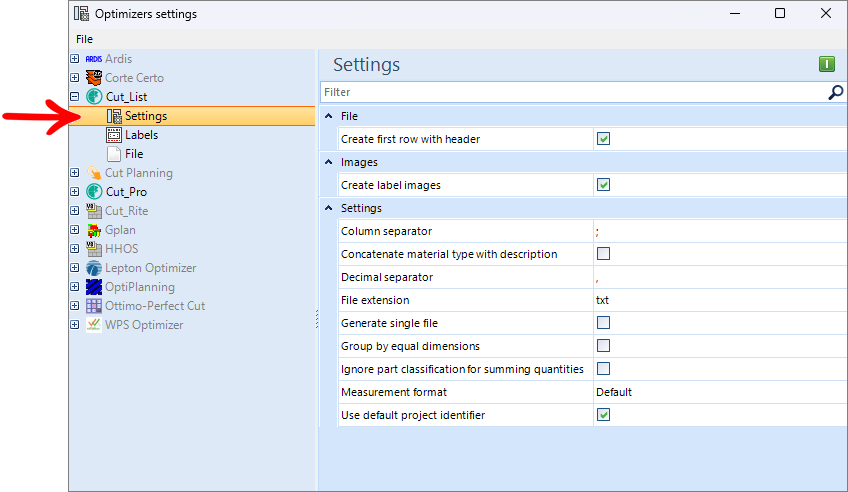The image size is (848, 492).
Task: Expand the Corte Certo tree node
Action: coord(75,77)
